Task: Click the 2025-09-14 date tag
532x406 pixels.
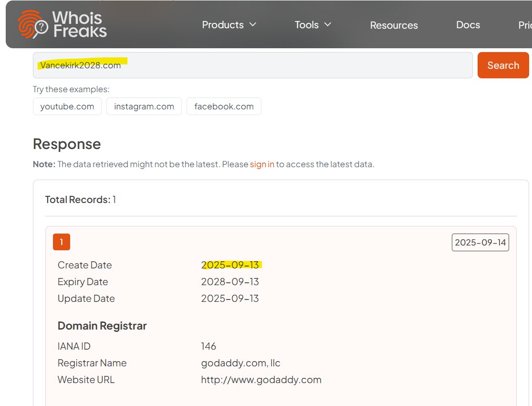Action: point(480,242)
